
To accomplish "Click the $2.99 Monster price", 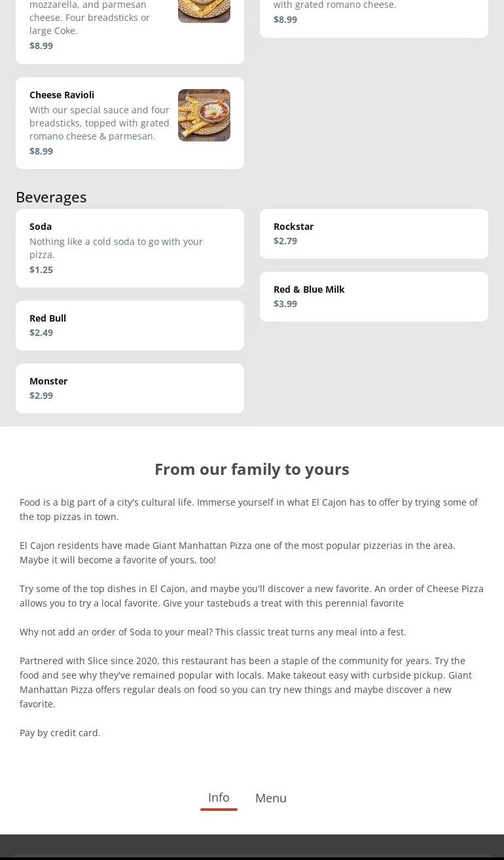I will [x=41, y=396].
